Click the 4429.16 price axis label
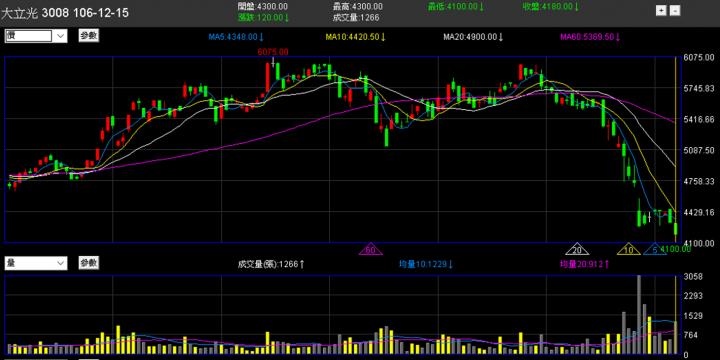720x360 pixels. point(698,212)
